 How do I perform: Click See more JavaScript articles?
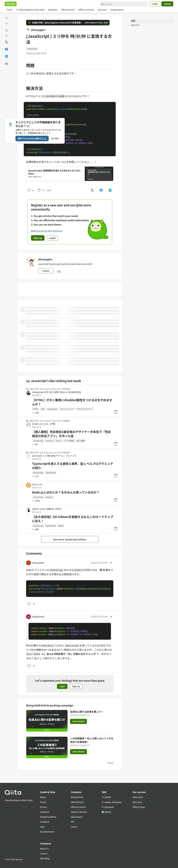pyautogui.click(x=70, y=539)
